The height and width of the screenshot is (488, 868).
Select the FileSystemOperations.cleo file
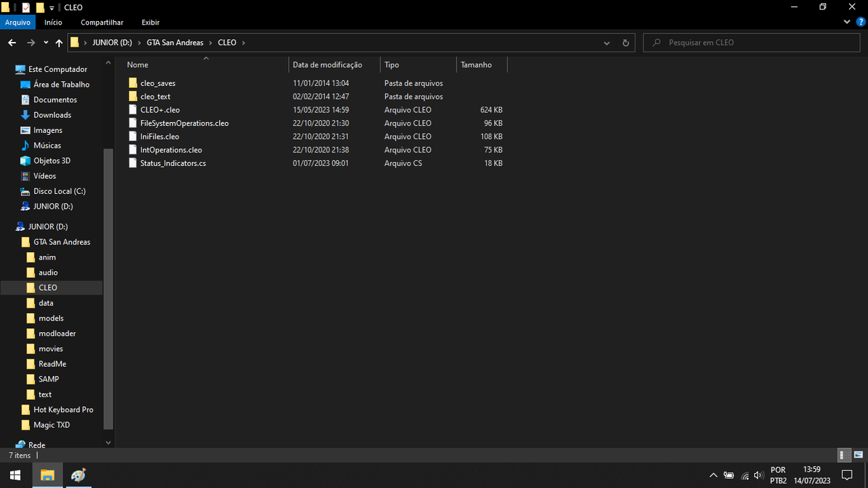click(184, 123)
